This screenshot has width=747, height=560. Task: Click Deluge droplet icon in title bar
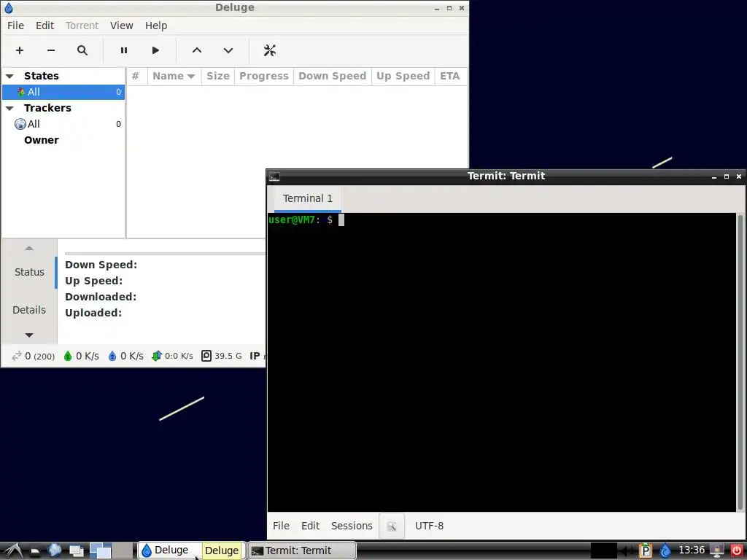(9, 7)
